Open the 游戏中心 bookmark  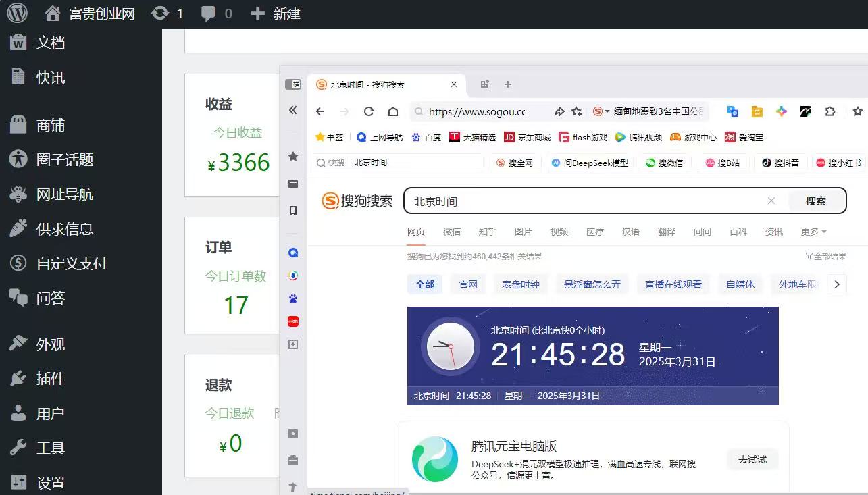[x=694, y=137]
